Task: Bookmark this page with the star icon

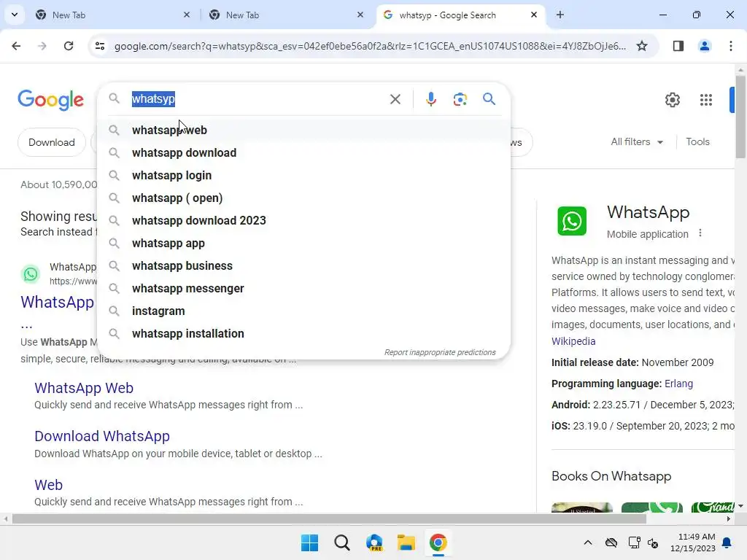Action: click(642, 46)
